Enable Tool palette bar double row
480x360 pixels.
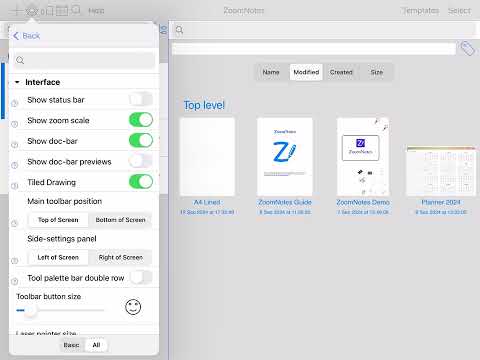[141, 277]
